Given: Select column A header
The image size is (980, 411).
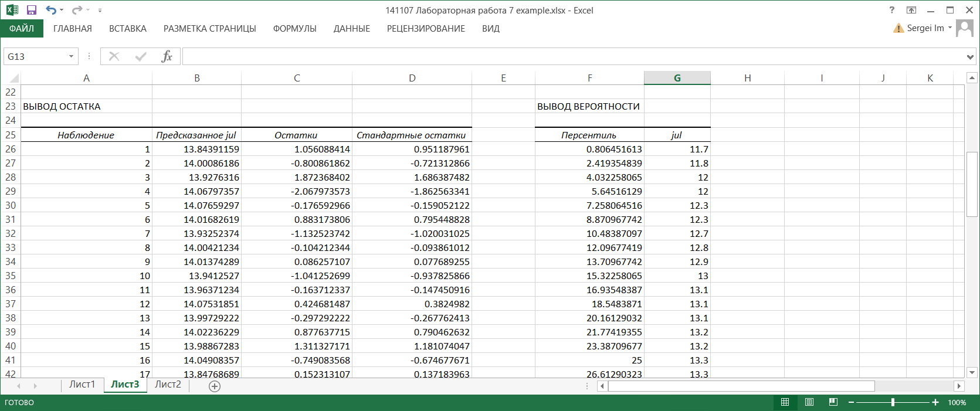Looking at the screenshot, I should (x=86, y=78).
